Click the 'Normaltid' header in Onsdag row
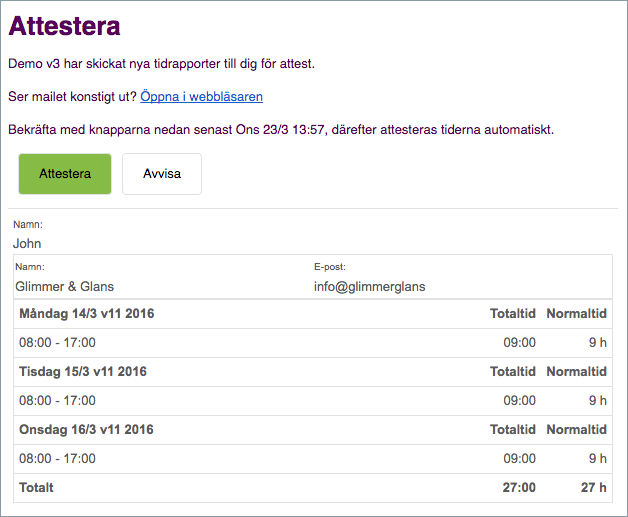 [x=577, y=430]
